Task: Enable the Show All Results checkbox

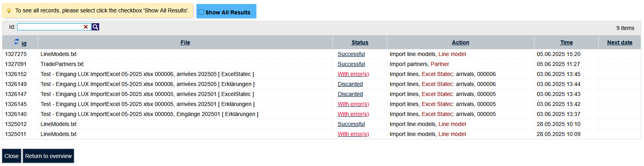Action: tap(201, 12)
